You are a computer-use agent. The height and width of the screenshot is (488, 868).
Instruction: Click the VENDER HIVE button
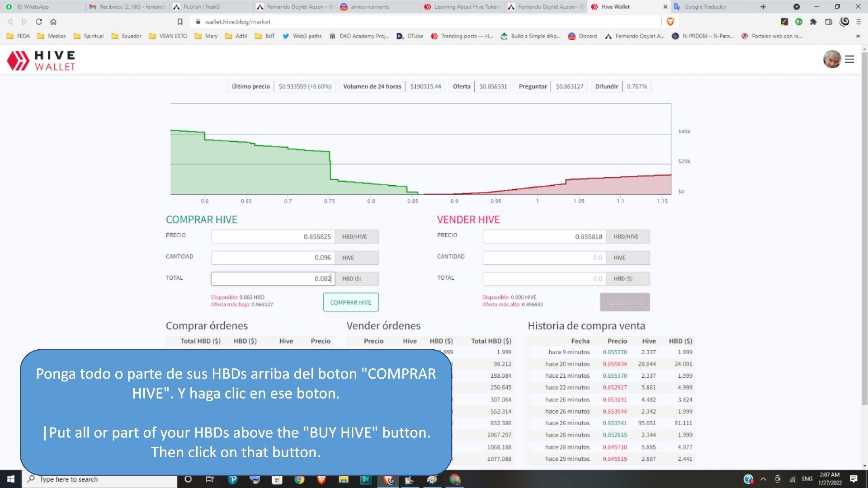625,302
